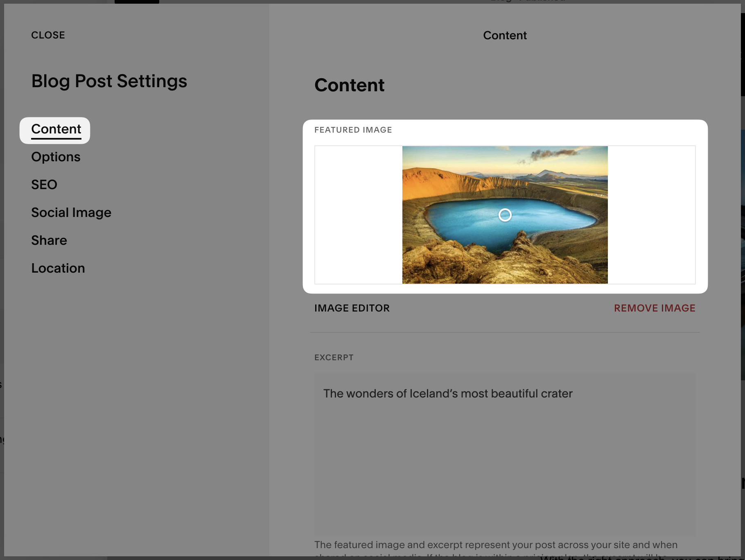Click the large bold Content heading
Image resolution: width=745 pixels, height=560 pixels.
click(x=349, y=86)
